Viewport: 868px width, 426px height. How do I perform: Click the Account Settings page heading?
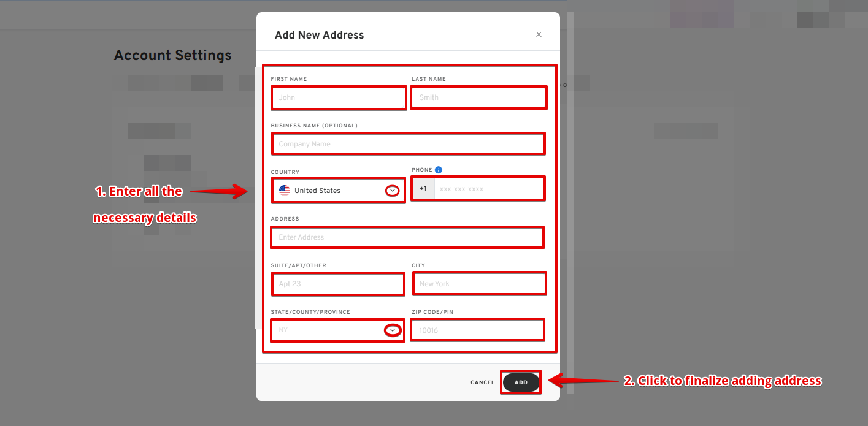[173, 55]
